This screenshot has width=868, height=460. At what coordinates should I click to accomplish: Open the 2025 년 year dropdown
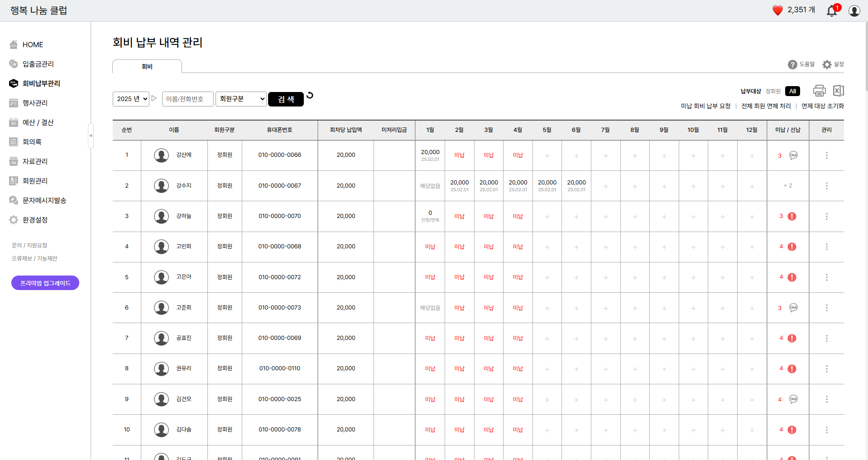(x=131, y=99)
